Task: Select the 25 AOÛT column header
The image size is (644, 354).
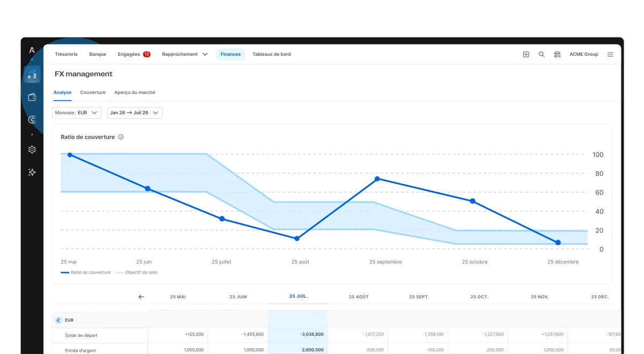Action: click(x=358, y=297)
